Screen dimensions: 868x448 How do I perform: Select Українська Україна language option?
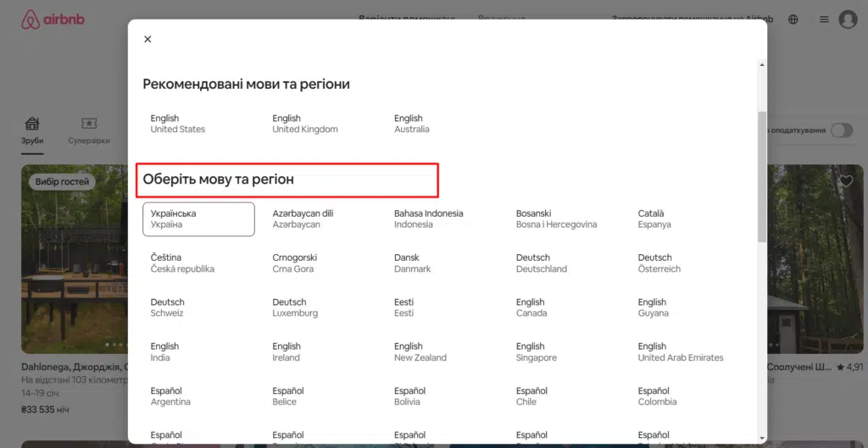click(198, 219)
